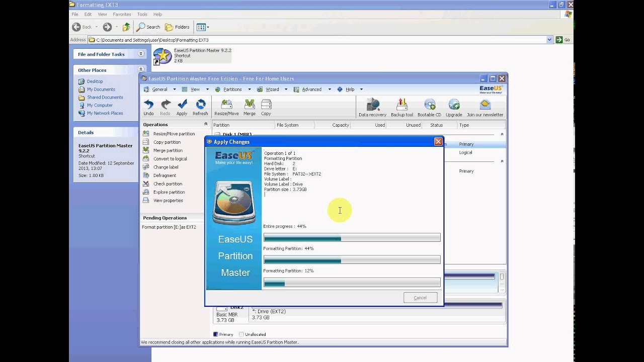Open the EaseUS Partition Master 9.2.2 shortcut
Viewport: 644px width, 362px height.
click(x=163, y=56)
